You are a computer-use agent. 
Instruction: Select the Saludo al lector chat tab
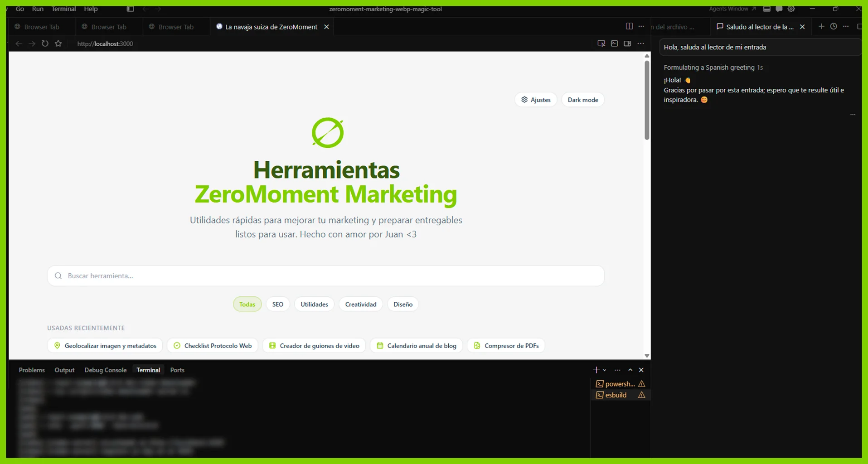tap(760, 27)
